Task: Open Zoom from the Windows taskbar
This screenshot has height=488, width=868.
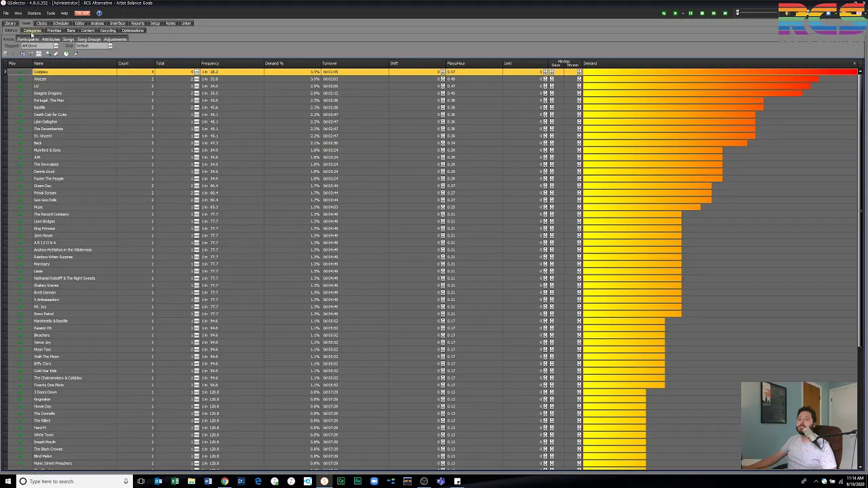Action: tap(374, 481)
